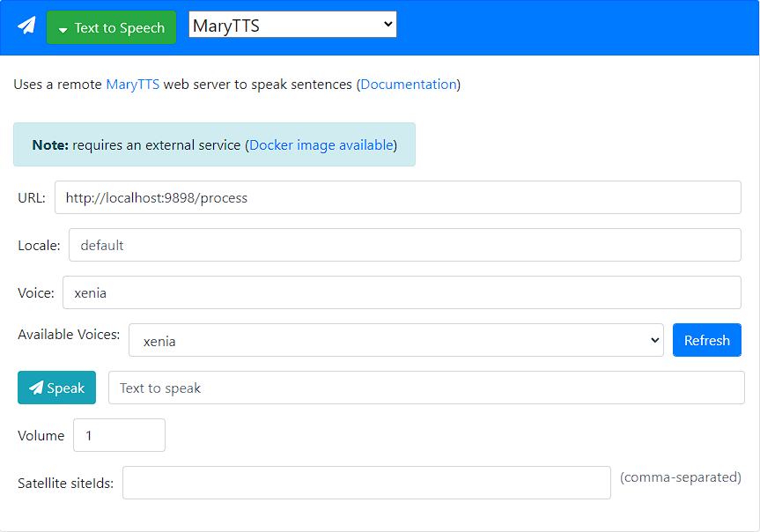Expand the Available Voices dropdown
The image size is (760, 532).
(x=396, y=340)
